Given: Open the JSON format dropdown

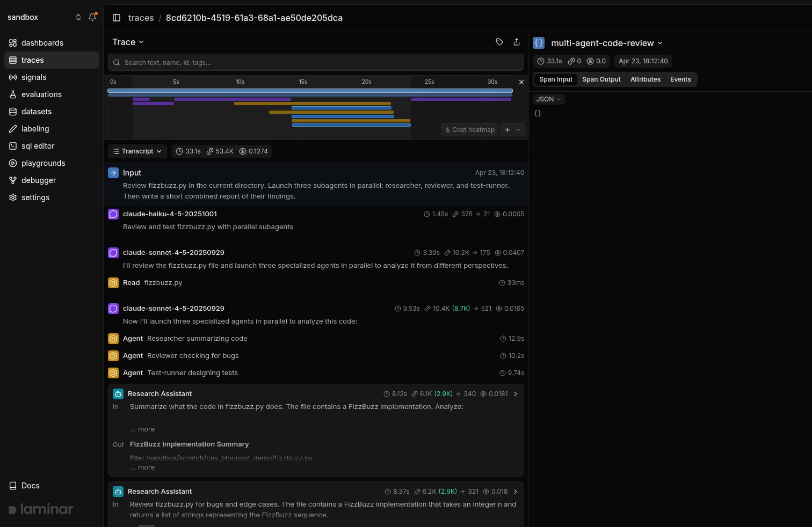Looking at the screenshot, I should pos(549,99).
